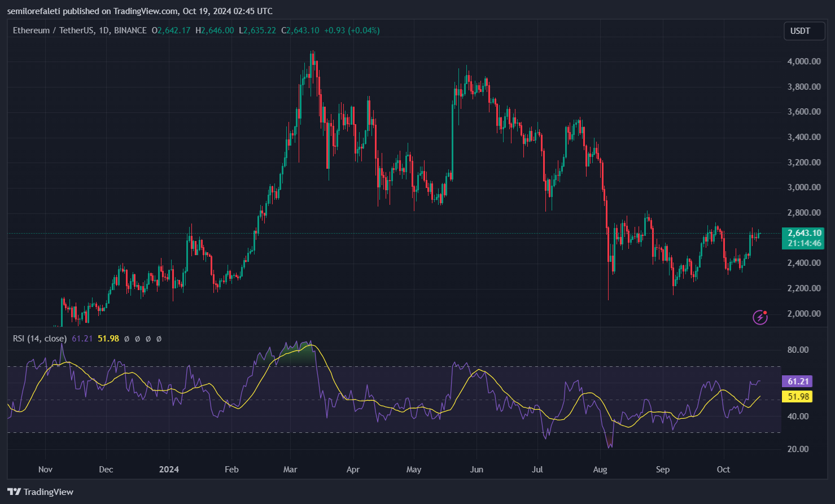
Task: Click the Nov label on time axis
Action: [45, 470]
